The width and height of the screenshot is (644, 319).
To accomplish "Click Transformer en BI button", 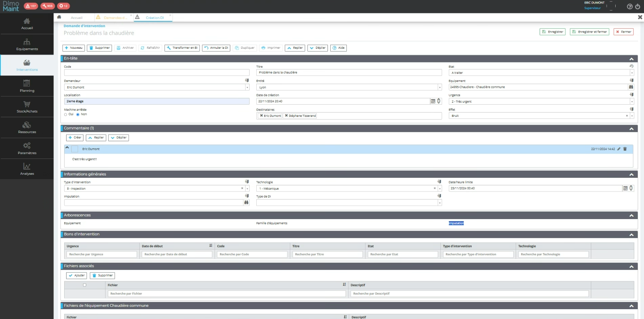I will (x=182, y=48).
